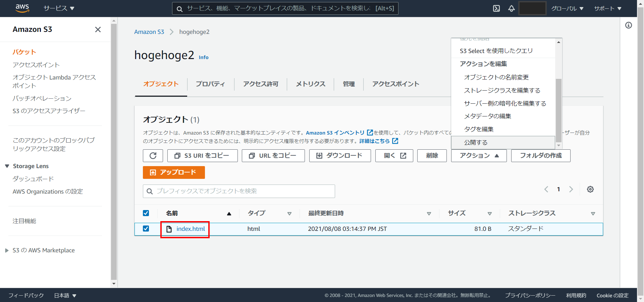Open the CloudShell terminal icon

click(x=496, y=8)
